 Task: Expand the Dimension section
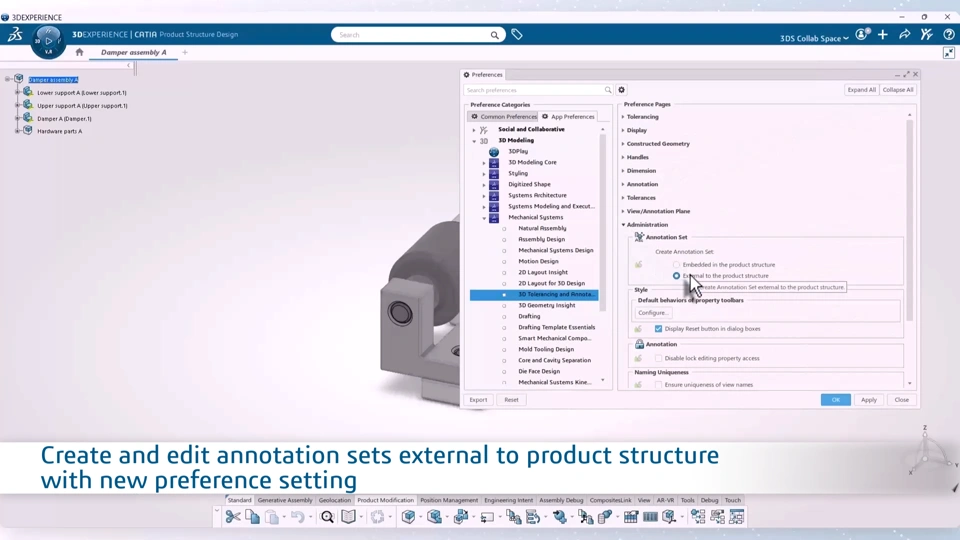tap(623, 171)
